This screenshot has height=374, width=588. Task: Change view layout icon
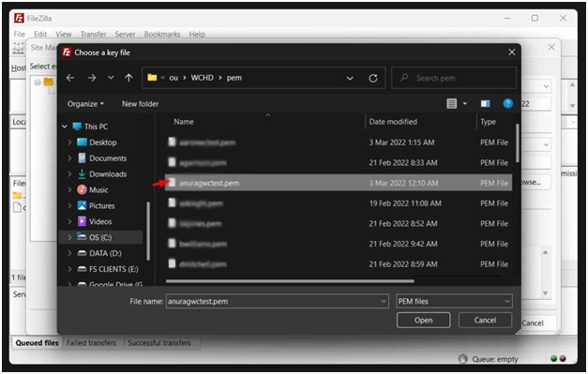452,103
